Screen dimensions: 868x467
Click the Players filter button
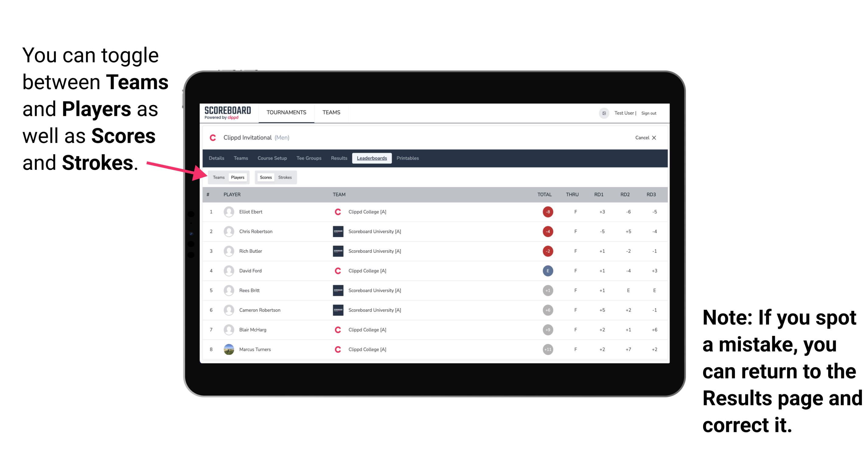click(x=237, y=177)
